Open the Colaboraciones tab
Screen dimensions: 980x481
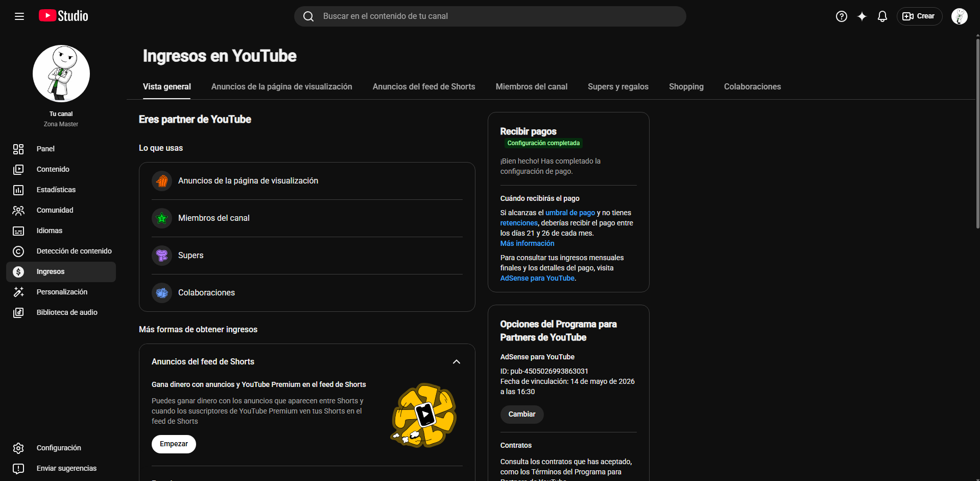(x=752, y=87)
